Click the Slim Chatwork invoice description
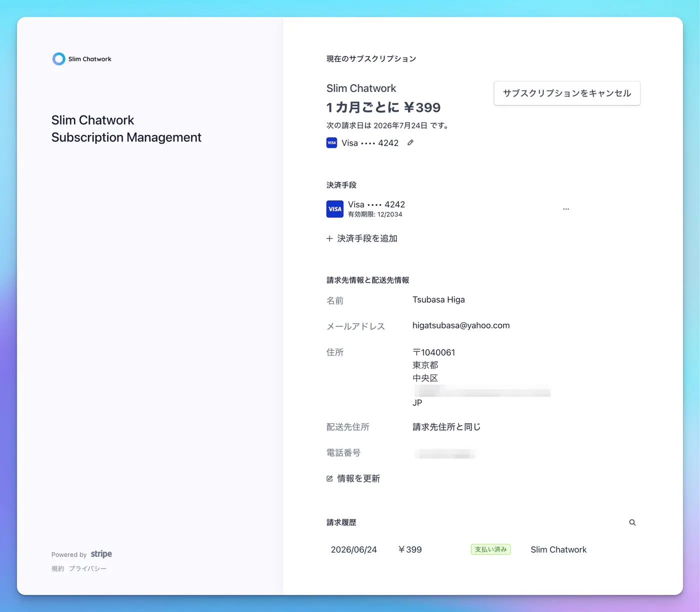 pos(558,550)
